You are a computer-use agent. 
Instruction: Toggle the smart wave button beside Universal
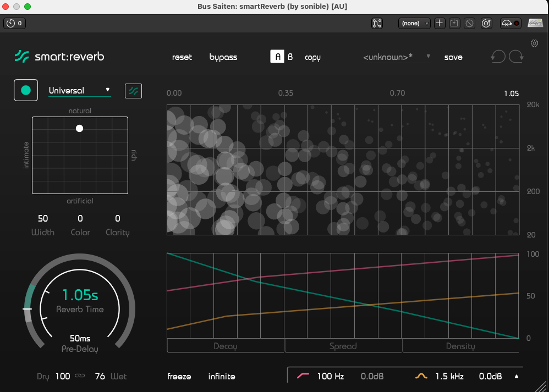(133, 91)
